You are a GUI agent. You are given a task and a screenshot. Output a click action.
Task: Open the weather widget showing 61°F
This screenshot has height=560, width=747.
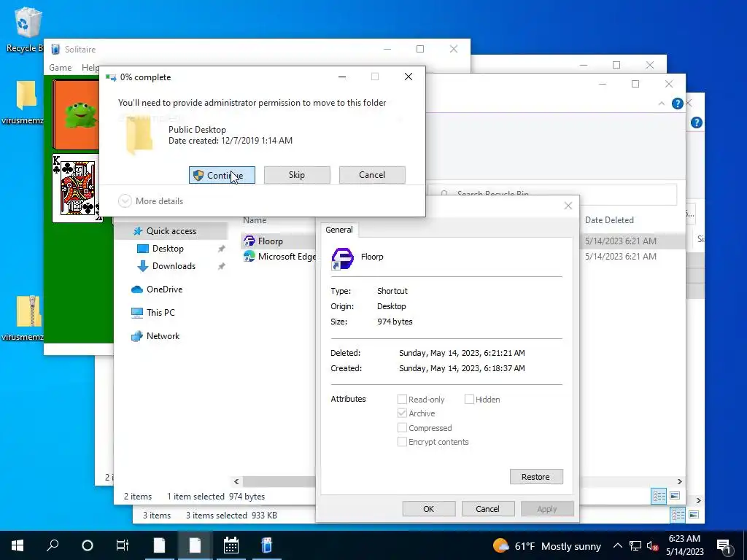coord(547,545)
